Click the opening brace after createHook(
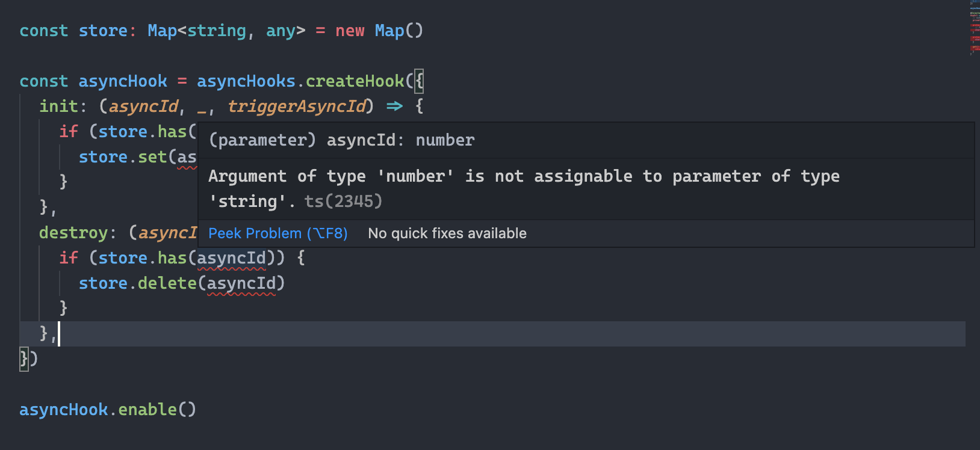The height and width of the screenshot is (450, 980). (419, 81)
